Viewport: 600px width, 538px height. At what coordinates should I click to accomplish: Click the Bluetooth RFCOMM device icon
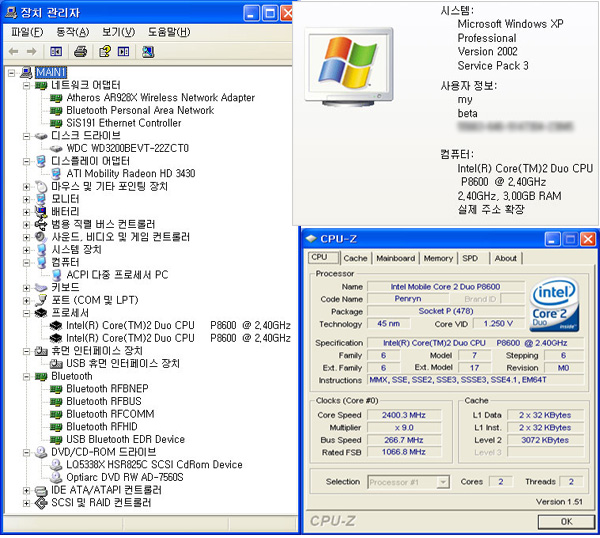[56, 414]
